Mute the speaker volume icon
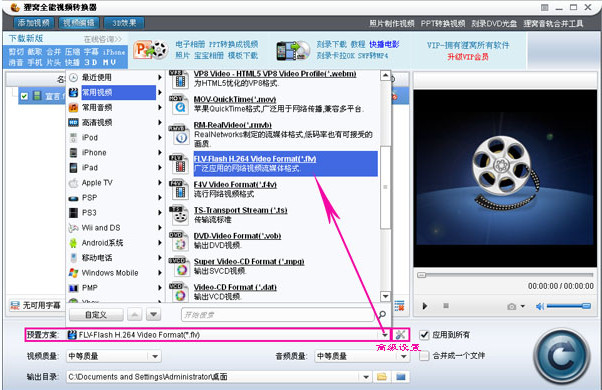602x390 pixels. [540, 306]
